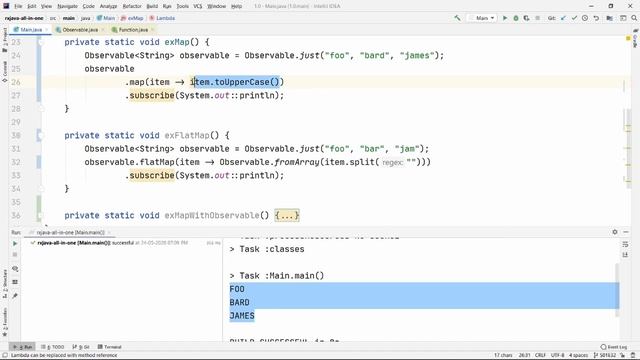Close the Observable.java tab
640x360 pixels.
point(103,30)
